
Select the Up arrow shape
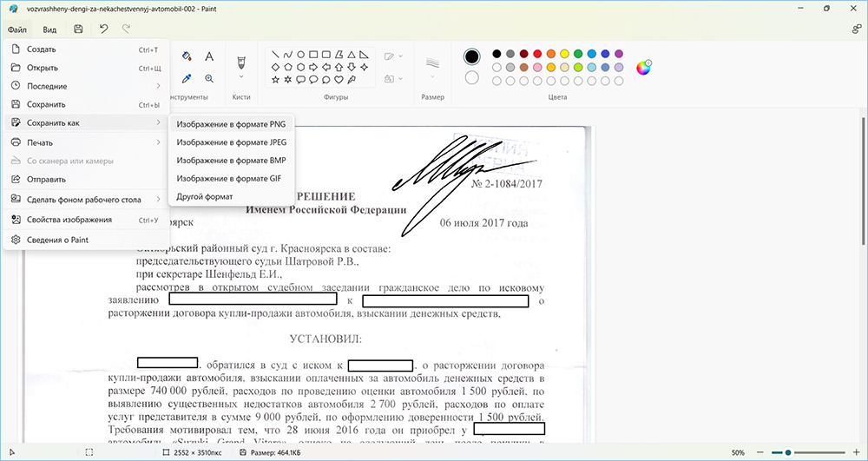coord(339,67)
